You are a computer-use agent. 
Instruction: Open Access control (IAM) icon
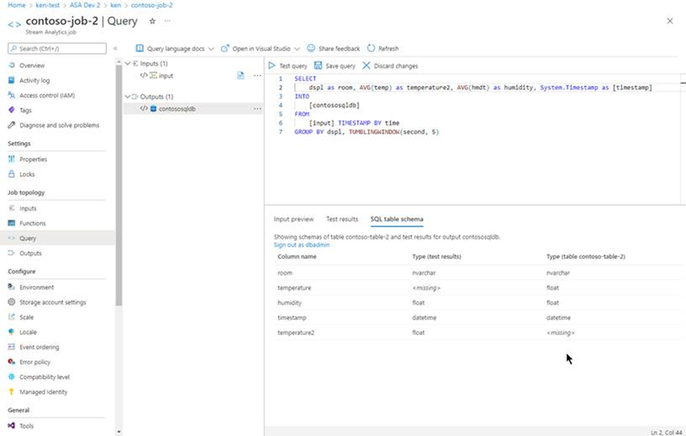[11, 95]
